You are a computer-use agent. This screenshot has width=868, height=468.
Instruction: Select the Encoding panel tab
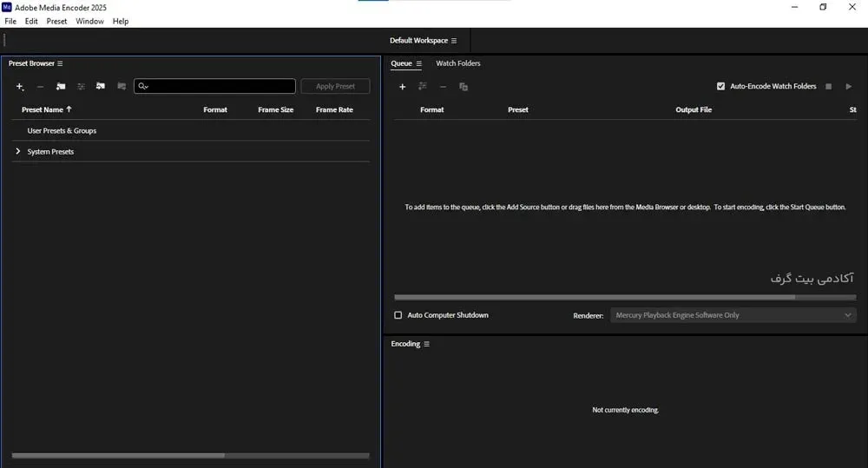[405, 344]
